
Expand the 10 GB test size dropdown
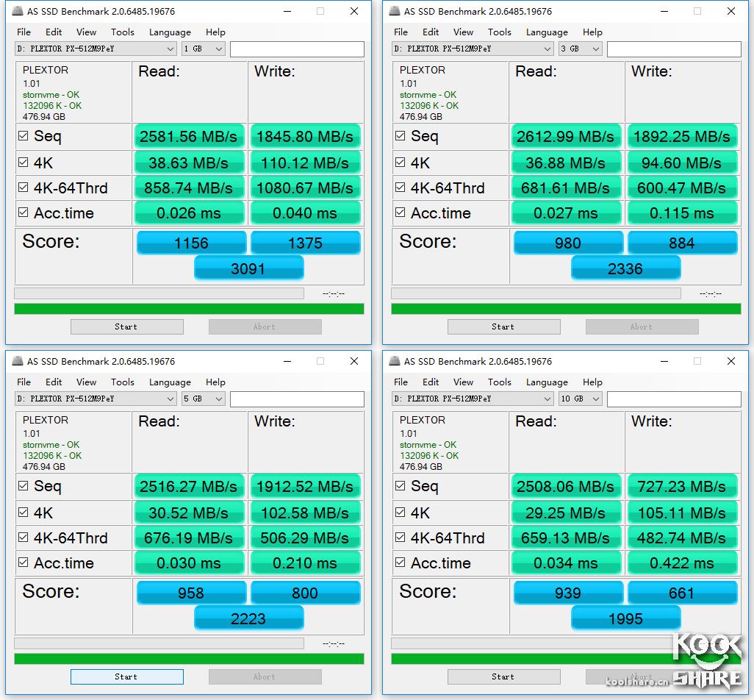click(x=581, y=399)
